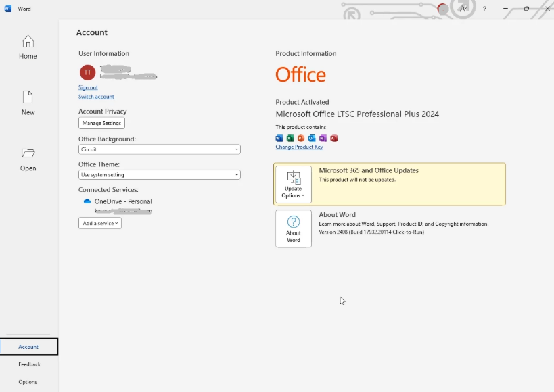Screen dimensions: 554x392
Task: Click the 'This product will not be updated.' text
Action: 357,180
